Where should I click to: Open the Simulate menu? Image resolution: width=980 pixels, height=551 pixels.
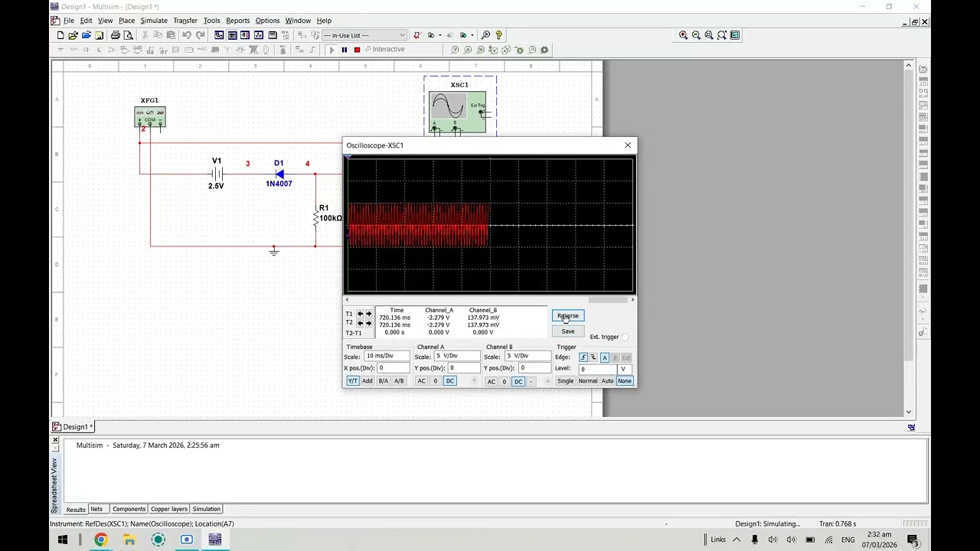pyautogui.click(x=154, y=21)
